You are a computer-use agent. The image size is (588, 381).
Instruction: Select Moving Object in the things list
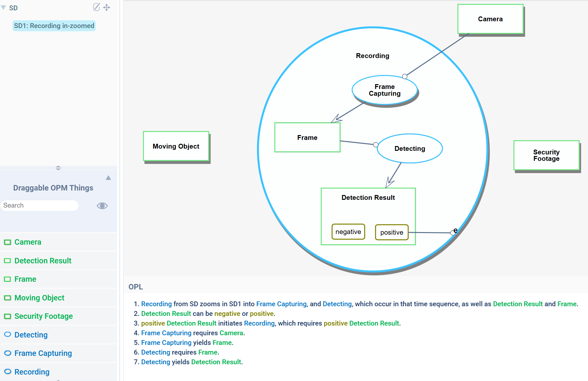pyautogui.click(x=39, y=298)
